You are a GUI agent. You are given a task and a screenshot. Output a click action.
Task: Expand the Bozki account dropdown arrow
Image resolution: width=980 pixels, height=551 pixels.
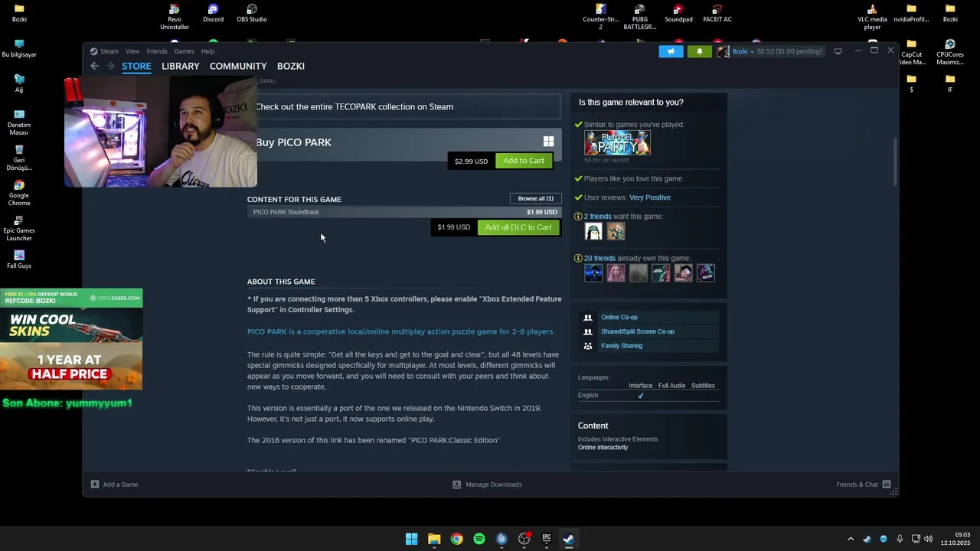(x=752, y=51)
